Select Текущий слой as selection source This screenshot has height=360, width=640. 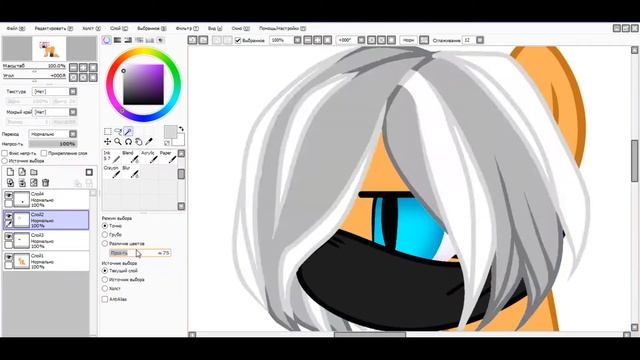coord(105,271)
